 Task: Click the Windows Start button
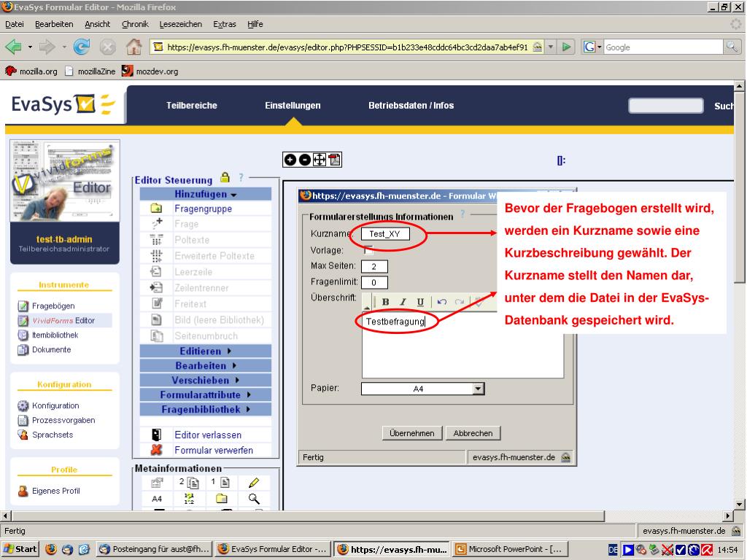pos(20,549)
